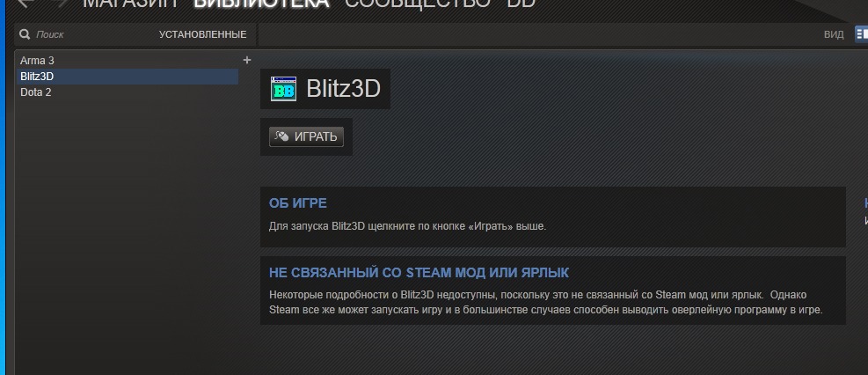Image resolution: width=868 pixels, height=375 pixels.
Task: Switch to the БИБЛИОТЕКА tab
Action: 261,3
